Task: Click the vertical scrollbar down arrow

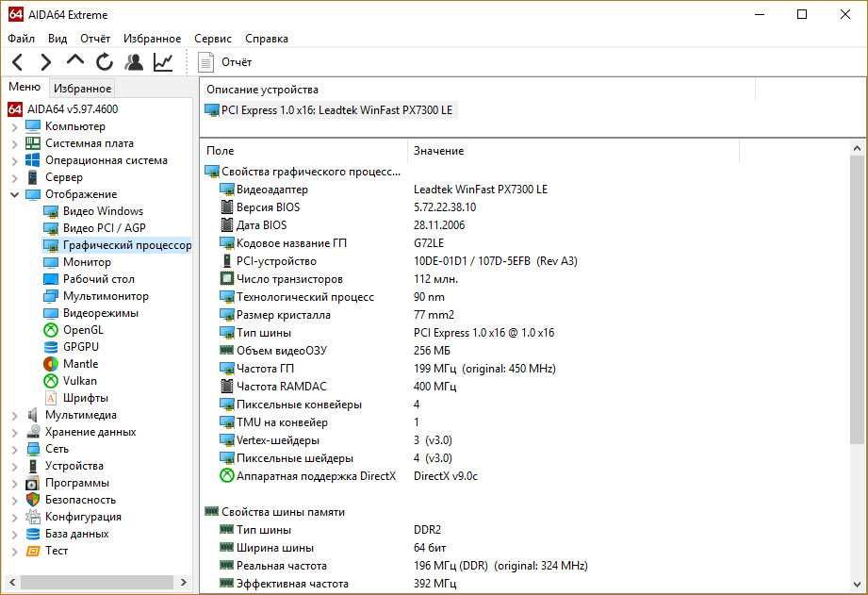Action: [x=857, y=585]
